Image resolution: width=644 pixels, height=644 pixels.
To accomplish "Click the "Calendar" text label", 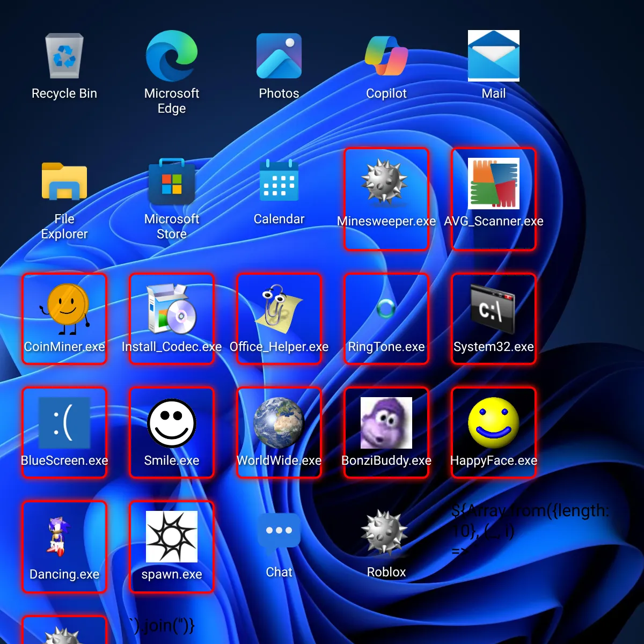I will point(279,219).
